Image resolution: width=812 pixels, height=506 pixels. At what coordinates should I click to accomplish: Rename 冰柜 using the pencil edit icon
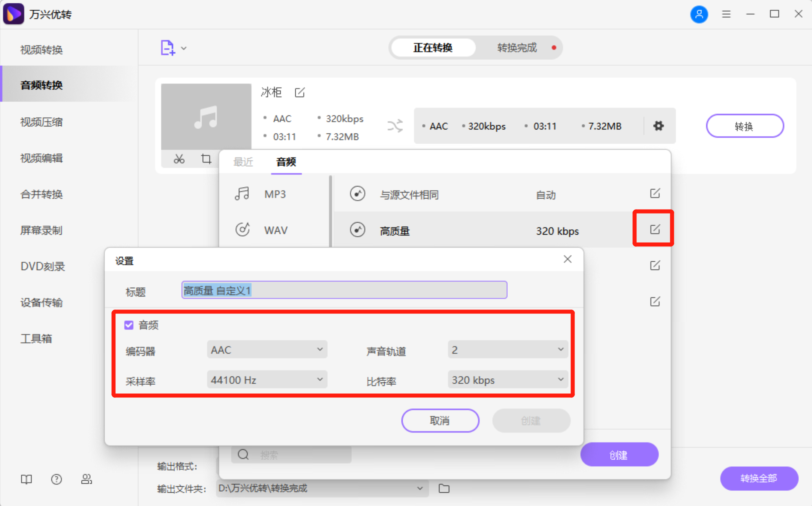[300, 92]
